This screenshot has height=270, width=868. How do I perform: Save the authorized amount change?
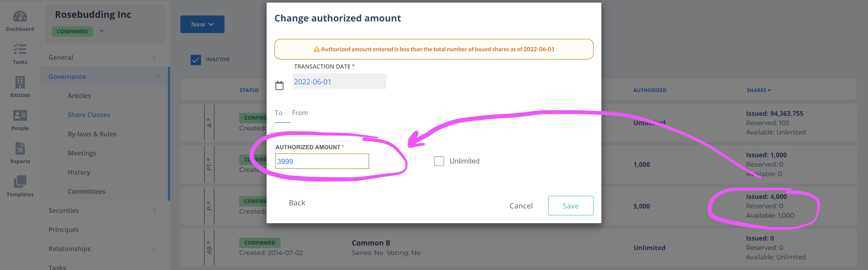point(571,206)
